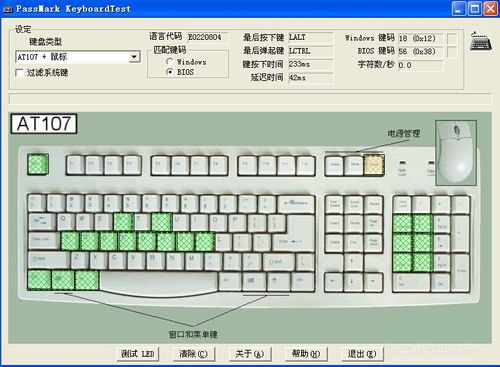Screen dimensions: 500x367
Task: Click the P key on the keyboard image
Action: click(x=238, y=222)
